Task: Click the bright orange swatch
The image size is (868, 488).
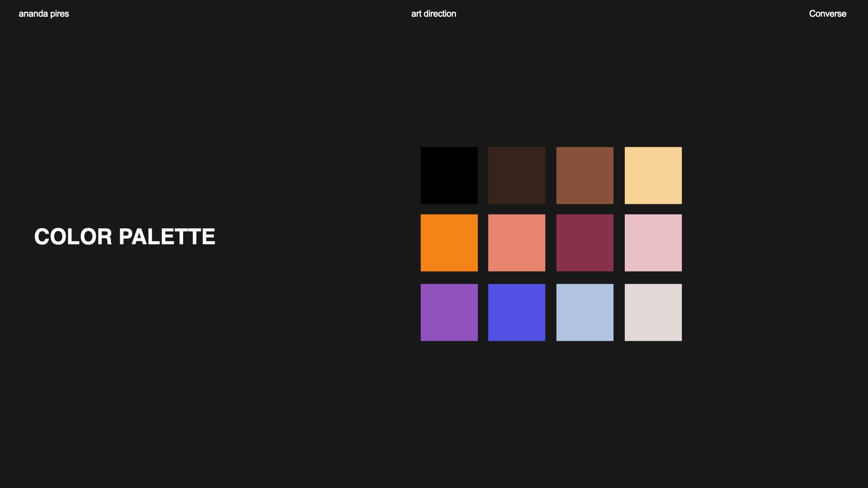Action: click(x=449, y=243)
